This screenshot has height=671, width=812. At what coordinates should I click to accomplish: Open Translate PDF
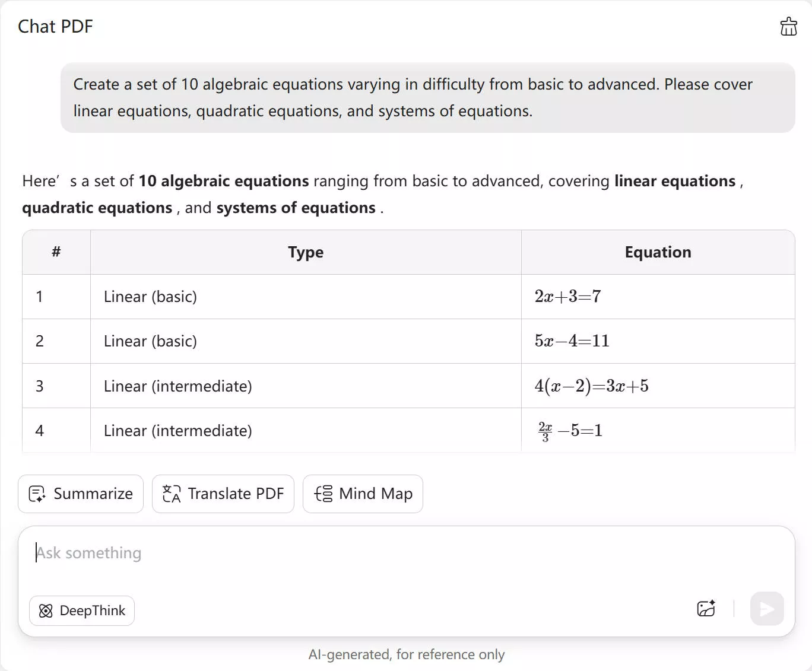pos(223,494)
